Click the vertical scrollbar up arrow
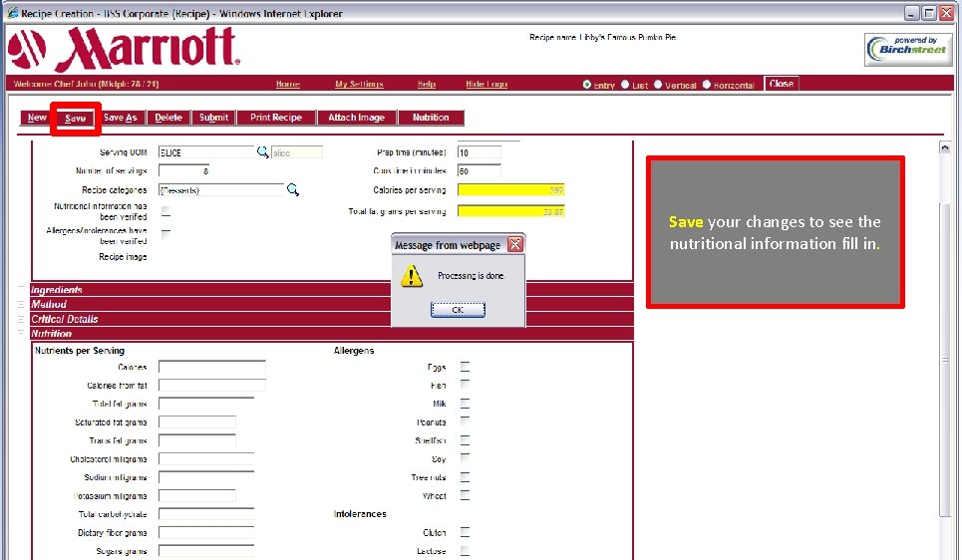 coord(945,147)
